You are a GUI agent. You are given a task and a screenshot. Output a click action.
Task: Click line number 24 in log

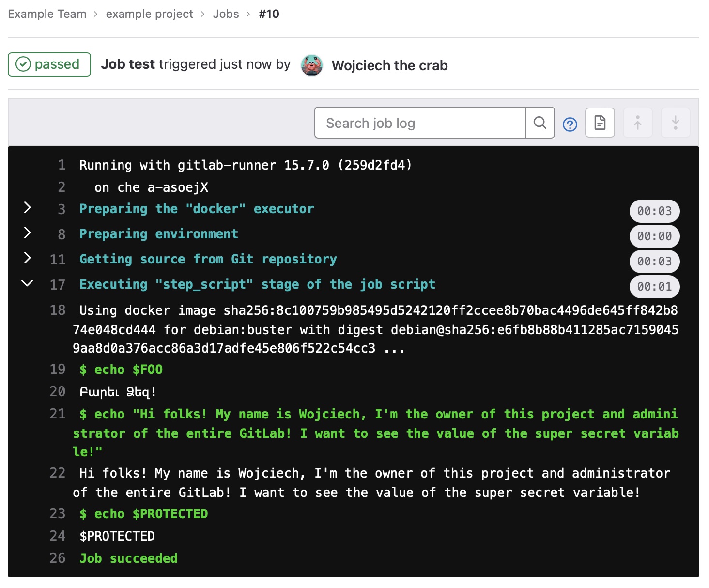58,536
